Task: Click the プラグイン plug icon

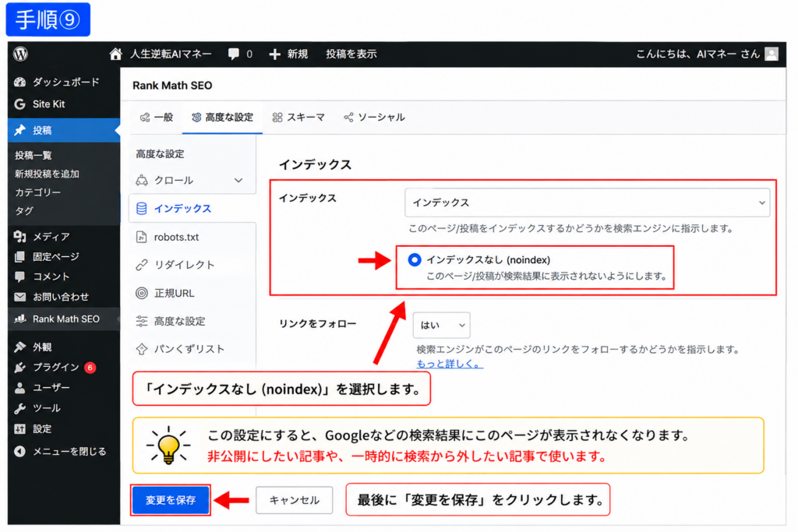Action: 19,367
